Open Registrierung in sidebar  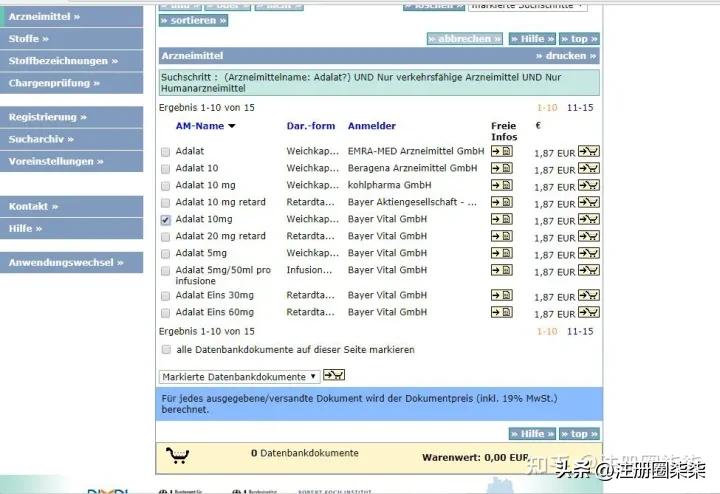click(x=72, y=117)
